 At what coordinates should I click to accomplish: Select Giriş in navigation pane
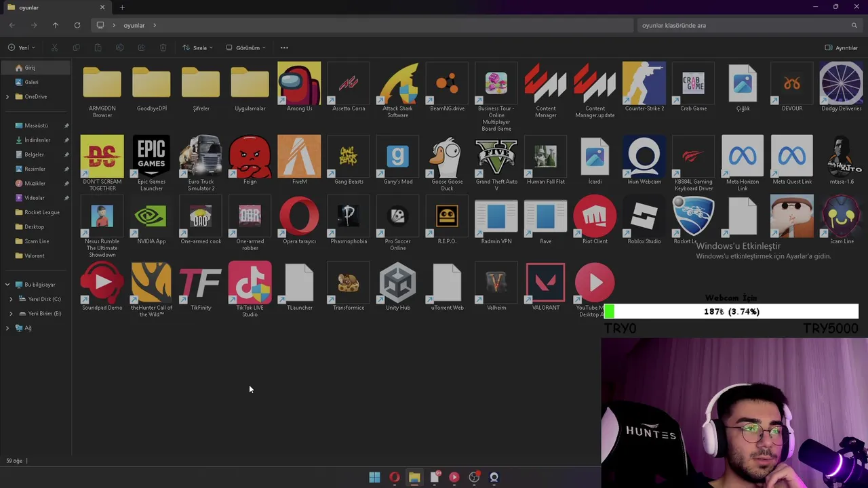point(36,68)
